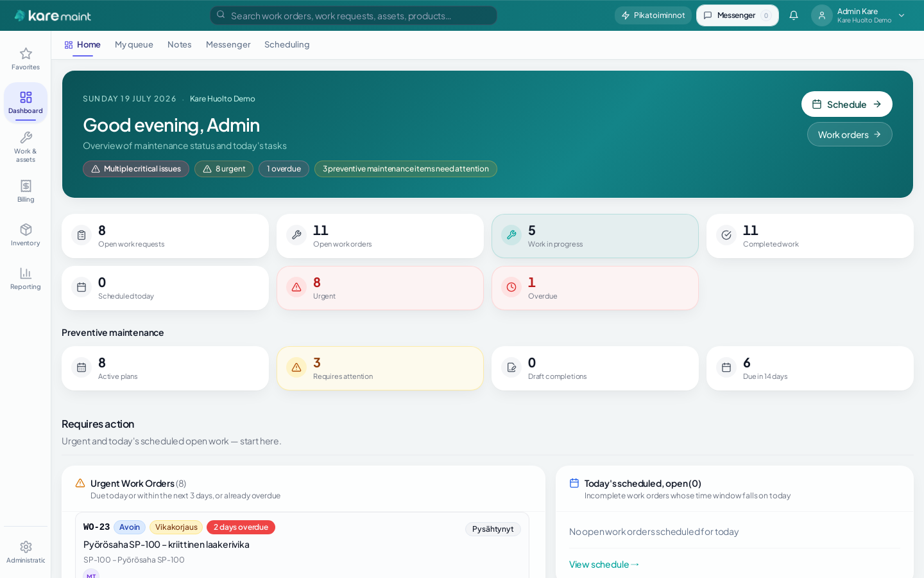Click the notification bell icon

pos(794,15)
